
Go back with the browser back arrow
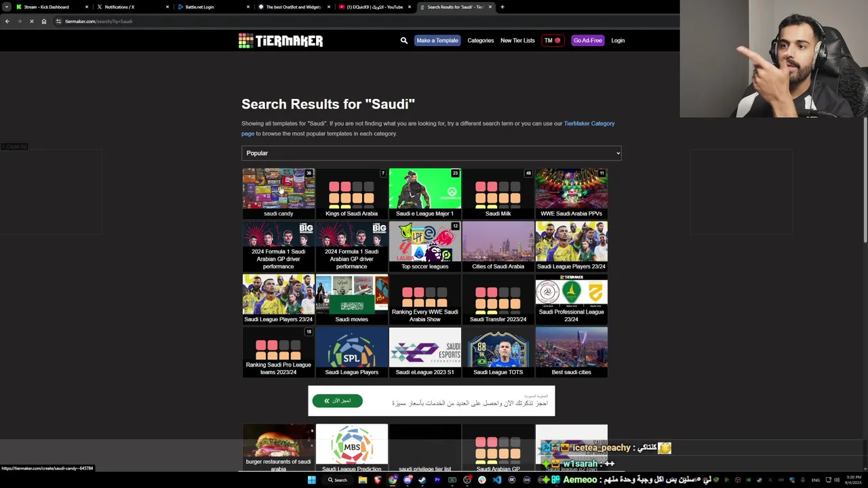click(7, 21)
